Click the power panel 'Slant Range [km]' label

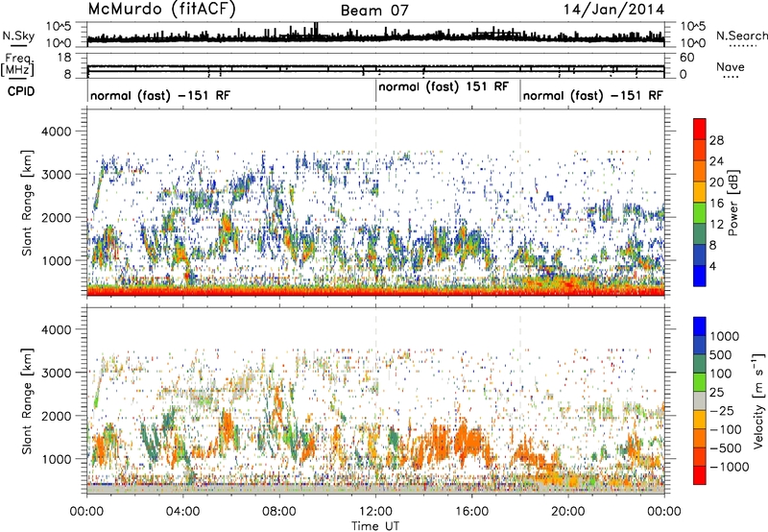(x=27, y=203)
